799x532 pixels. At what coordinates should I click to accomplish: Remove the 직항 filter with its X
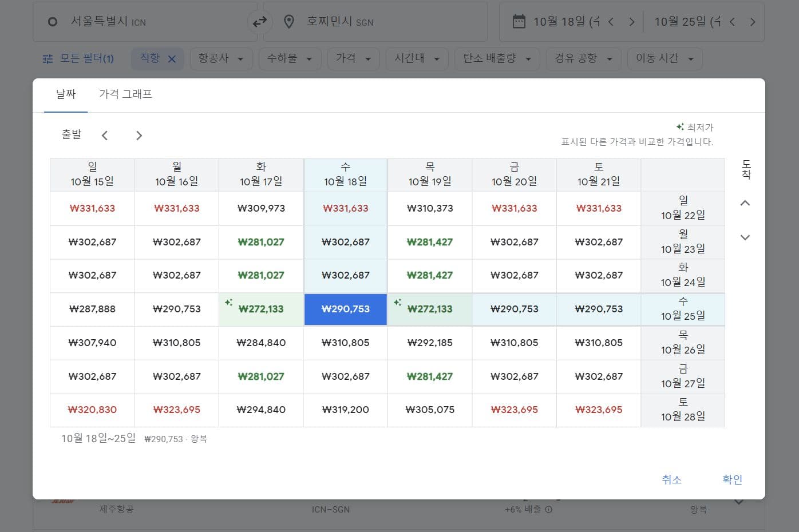(x=172, y=58)
